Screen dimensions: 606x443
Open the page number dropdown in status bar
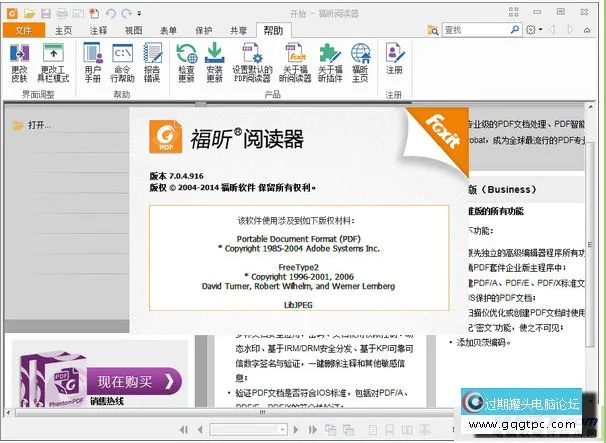click(283, 429)
